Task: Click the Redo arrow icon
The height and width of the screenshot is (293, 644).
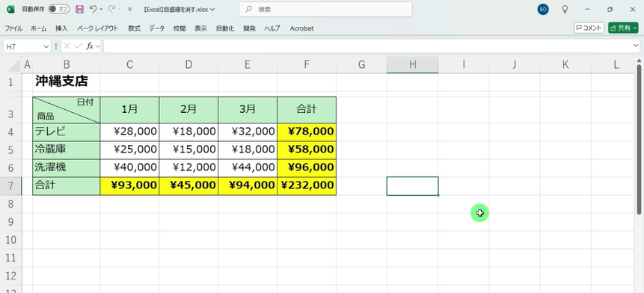Action: (111, 9)
